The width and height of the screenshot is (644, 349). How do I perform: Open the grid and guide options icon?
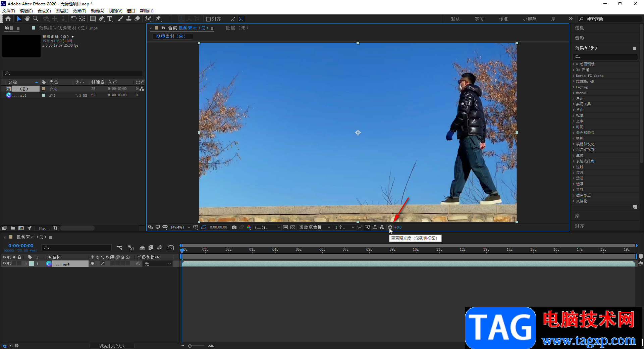[196, 227]
